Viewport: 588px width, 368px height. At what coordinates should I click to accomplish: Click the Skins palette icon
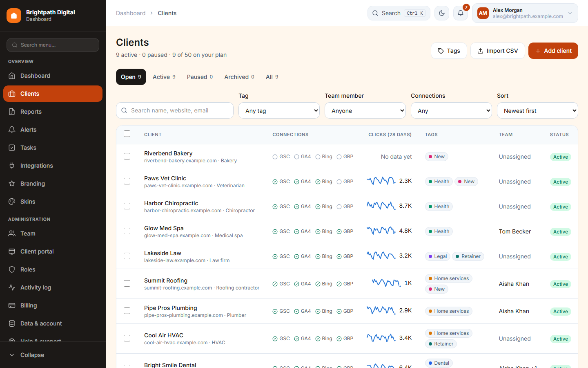12,202
